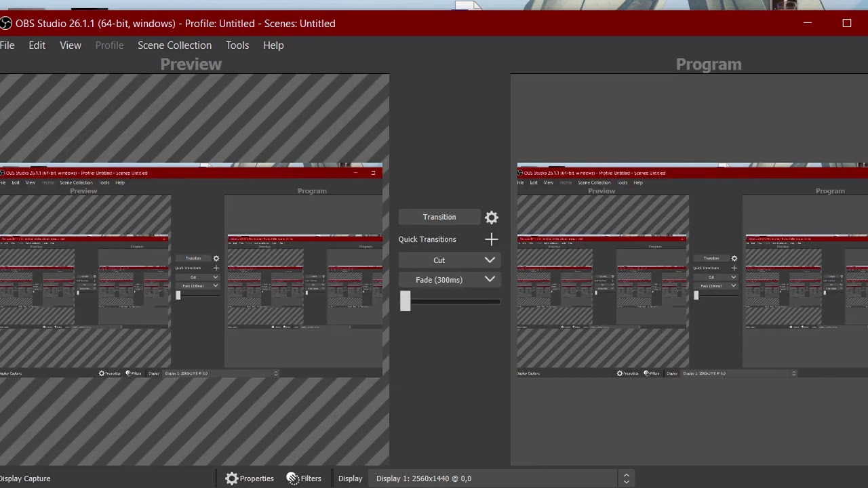This screenshot has width=868, height=488.
Task: Open the Help menu
Action: (273, 45)
